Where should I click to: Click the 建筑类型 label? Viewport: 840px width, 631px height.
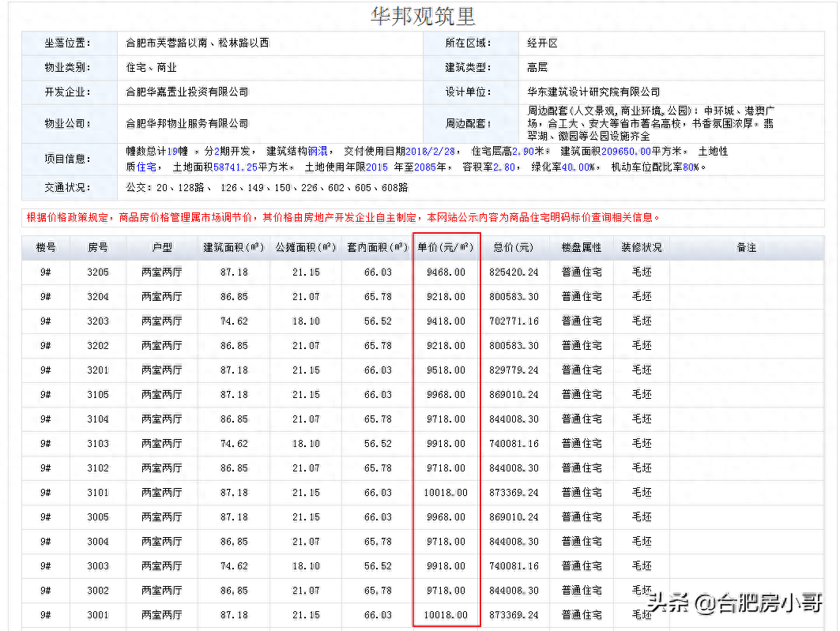pos(469,67)
